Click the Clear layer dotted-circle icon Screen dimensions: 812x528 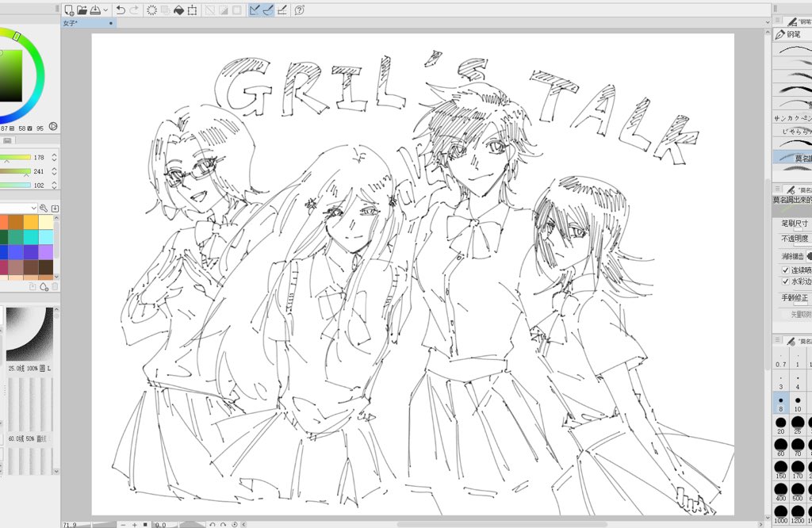point(151,10)
